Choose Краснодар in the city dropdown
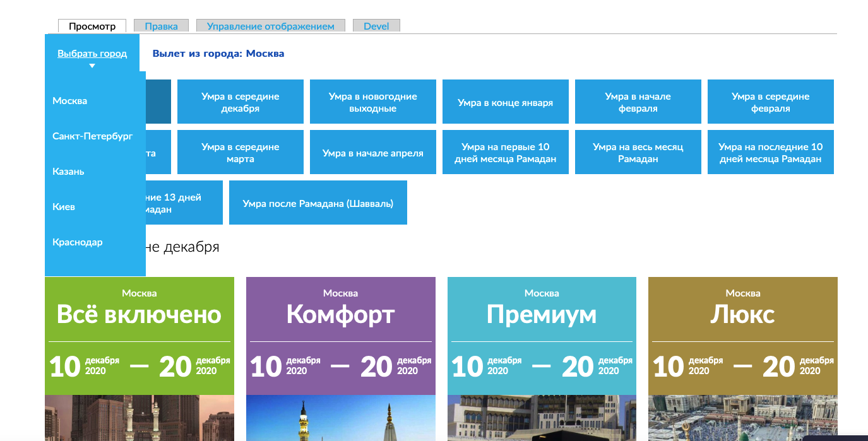 coord(78,242)
